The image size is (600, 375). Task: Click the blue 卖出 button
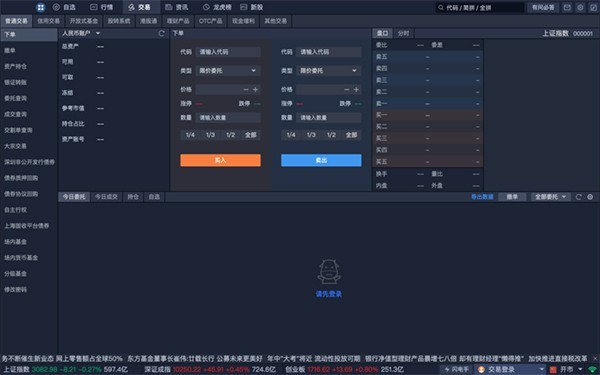(321, 160)
